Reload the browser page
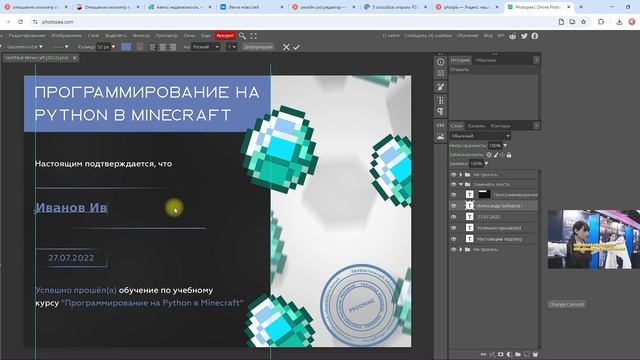 click(x=20, y=22)
